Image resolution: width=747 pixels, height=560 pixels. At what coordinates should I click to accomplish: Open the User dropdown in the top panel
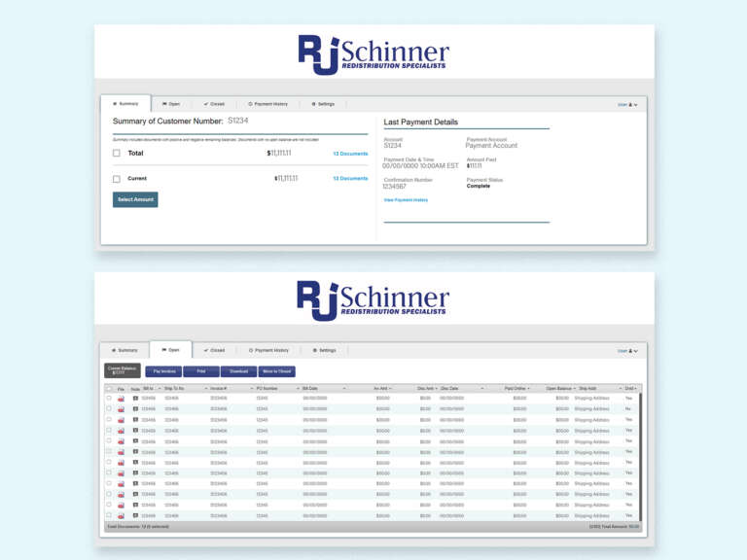627,104
